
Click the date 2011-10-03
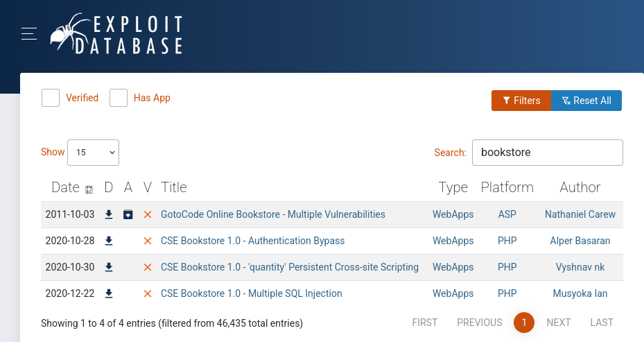(70, 214)
